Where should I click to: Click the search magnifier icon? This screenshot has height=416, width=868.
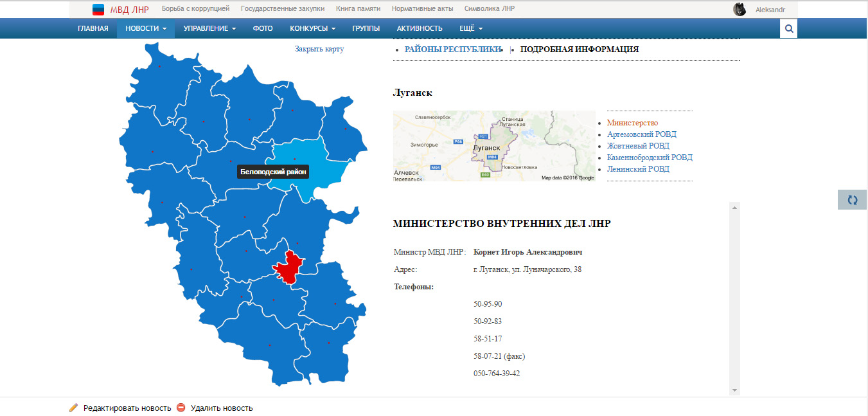coord(789,28)
